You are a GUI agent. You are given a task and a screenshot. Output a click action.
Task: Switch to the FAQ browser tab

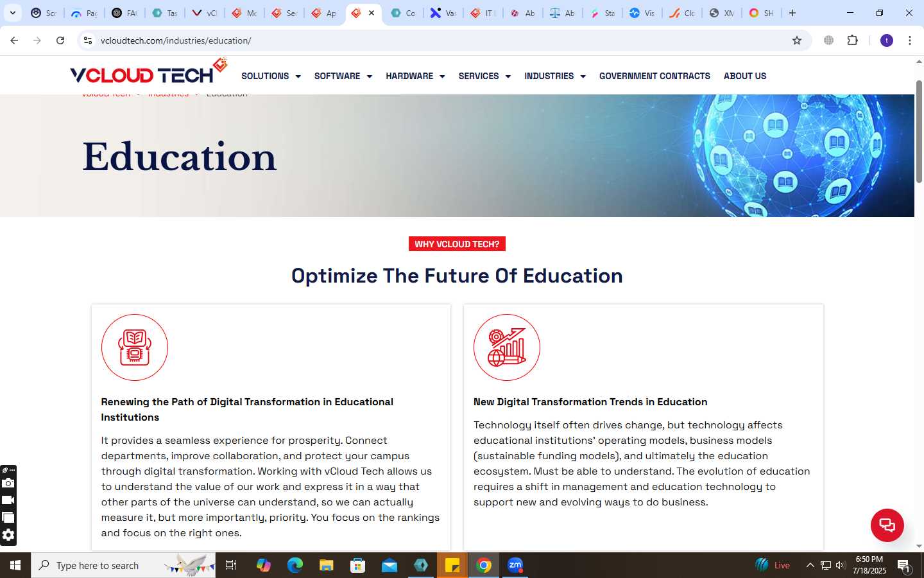point(124,13)
